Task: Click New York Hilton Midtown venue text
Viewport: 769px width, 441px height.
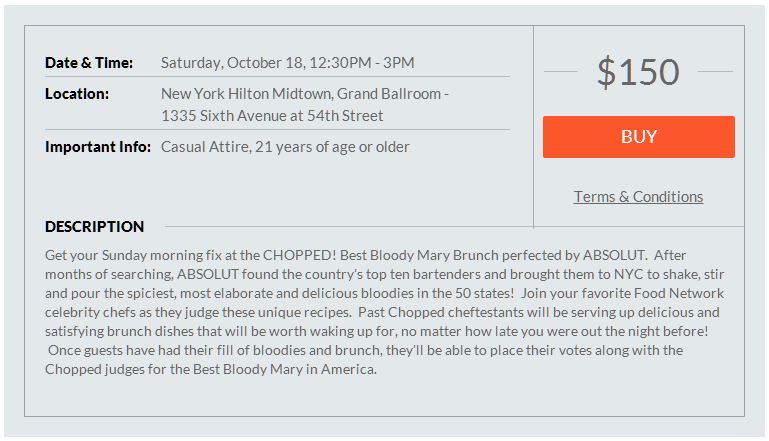Action: (247, 94)
